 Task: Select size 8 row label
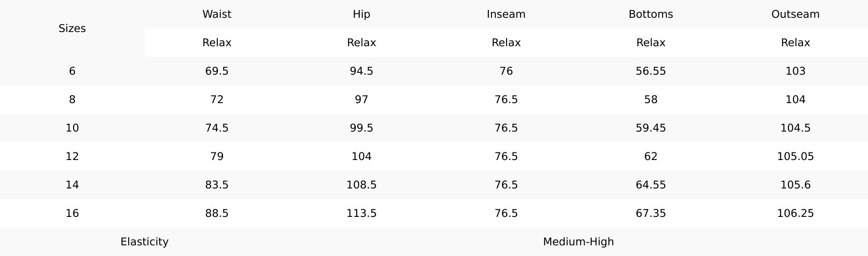(72, 100)
